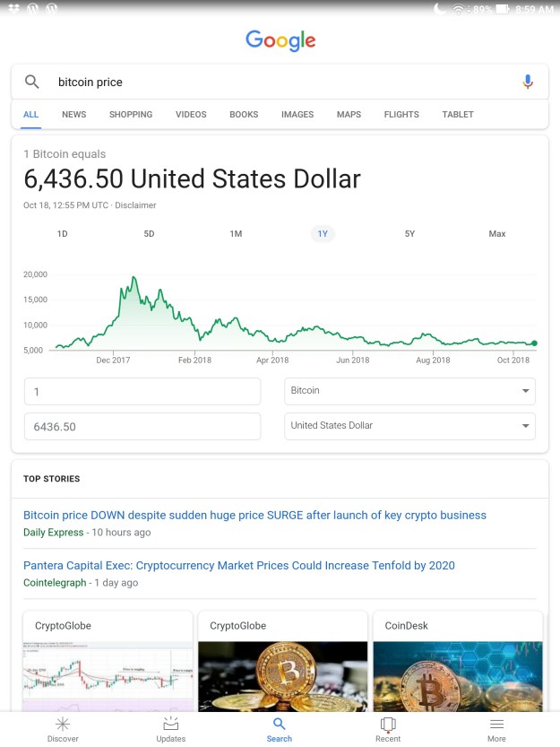Click the end-point marker on price chart
The height and width of the screenshot is (747, 560).
tap(534, 343)
